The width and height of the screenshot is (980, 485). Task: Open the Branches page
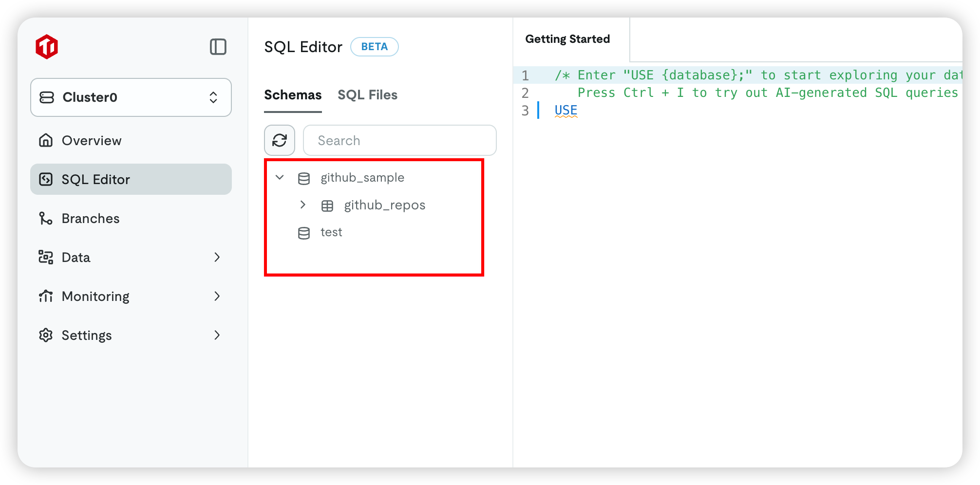click(91, 219)
